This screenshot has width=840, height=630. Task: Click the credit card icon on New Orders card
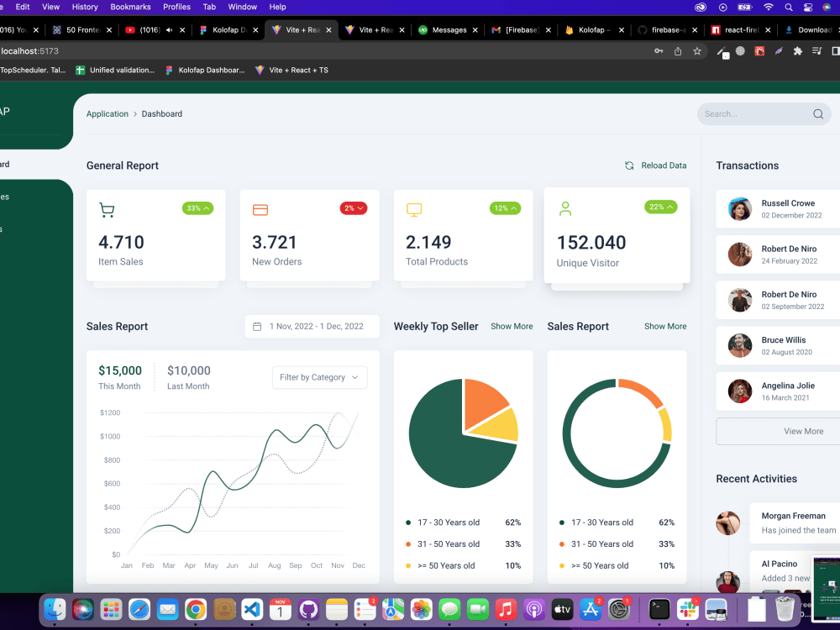pos(260,209)
